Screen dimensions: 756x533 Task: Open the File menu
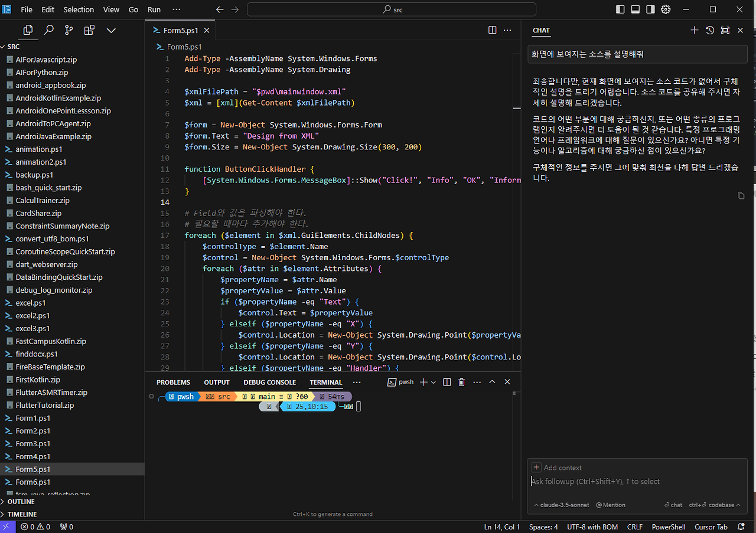27,9
